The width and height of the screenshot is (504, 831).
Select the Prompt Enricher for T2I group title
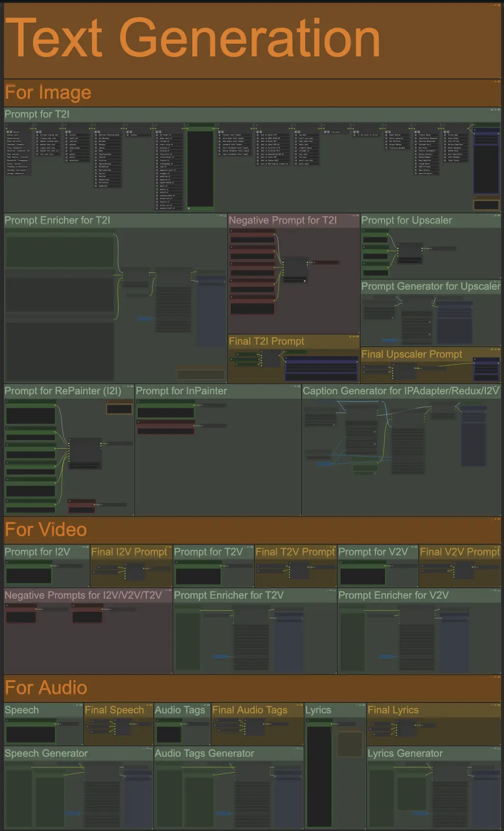coord(57,220)
